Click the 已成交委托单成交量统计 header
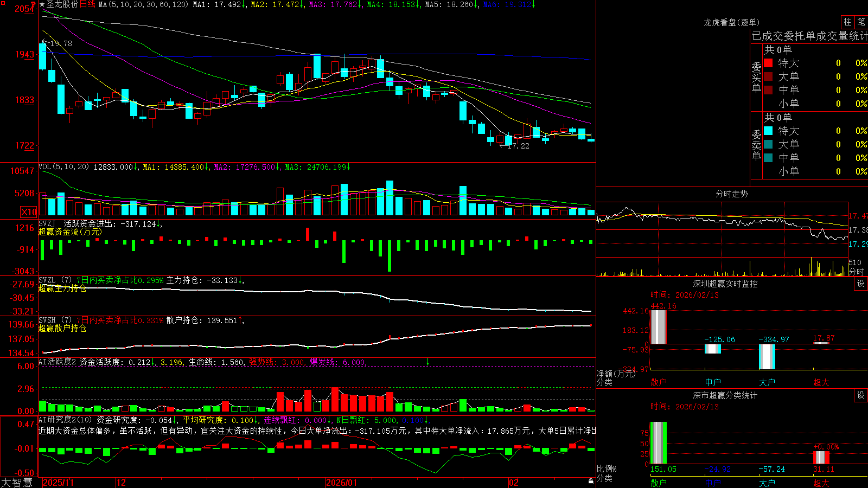This screenshot has width=868, height=488. (x=809, y=36)
